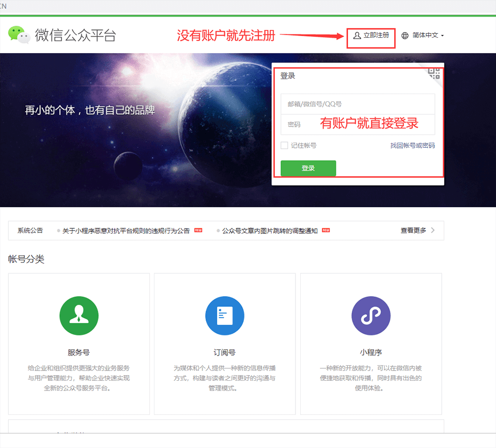Click the 系统公告 label
The width and height of the screenshot is (496, 448).
pyautogui.click(x=30, y=230)
